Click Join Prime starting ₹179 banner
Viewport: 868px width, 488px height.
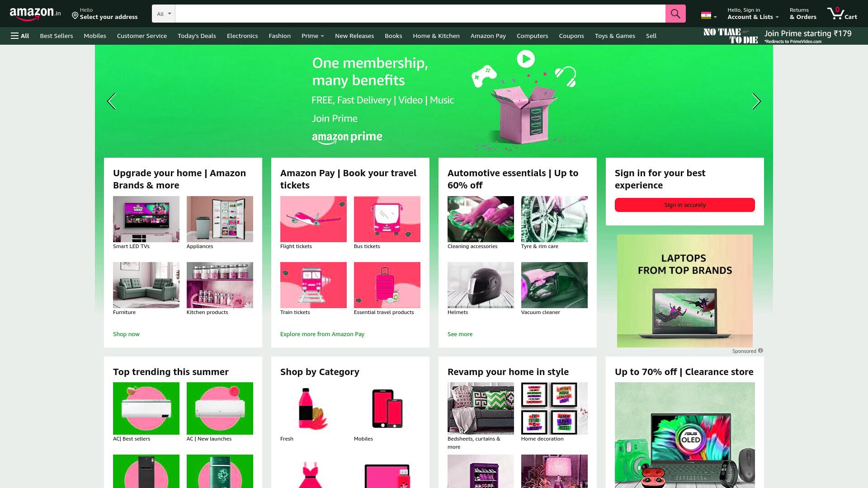(778, 36)
